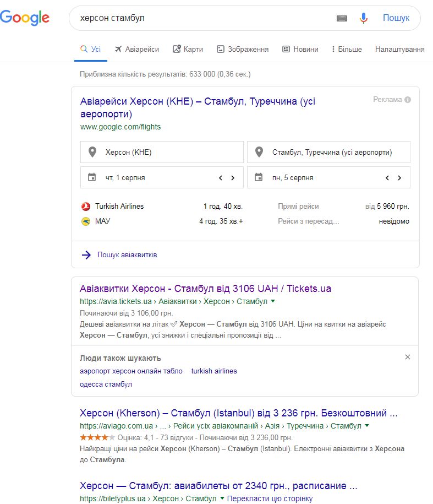
Task: Search the turkish airlines suggestion
Action: tap(214, 371)
